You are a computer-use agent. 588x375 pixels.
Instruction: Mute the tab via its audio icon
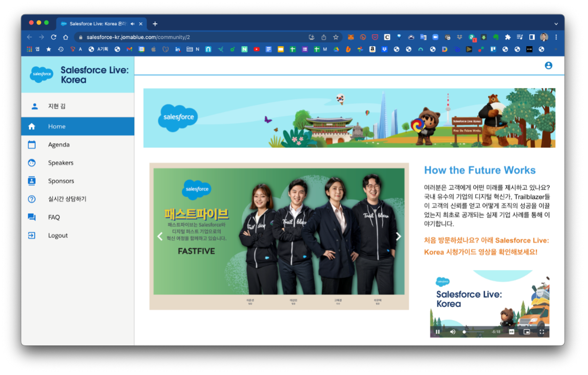132,24
